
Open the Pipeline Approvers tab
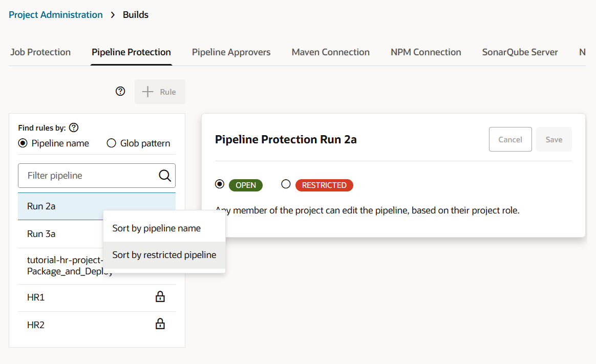(x=231, y=52)
